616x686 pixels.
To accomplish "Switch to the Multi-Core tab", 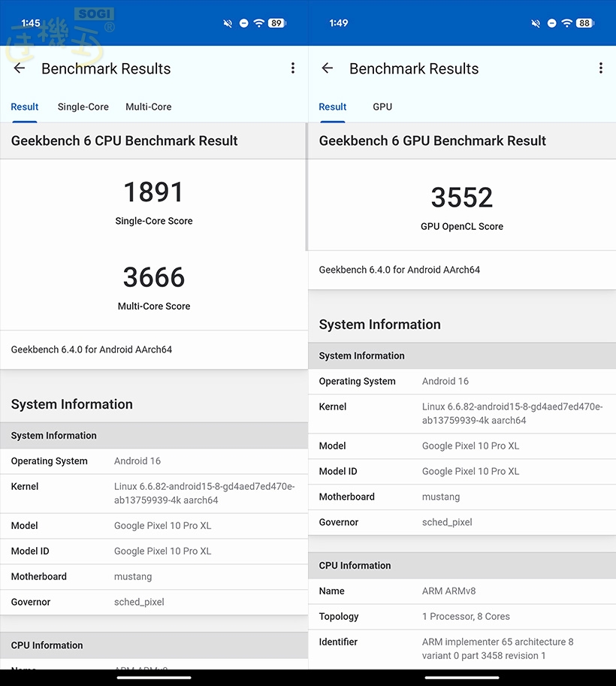I will click(148, 107).
